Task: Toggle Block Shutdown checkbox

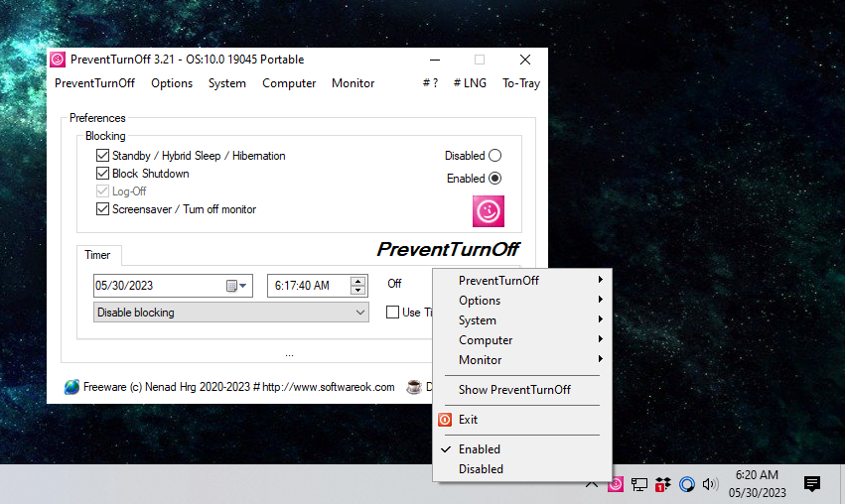Action: click(x=102, y=174)
